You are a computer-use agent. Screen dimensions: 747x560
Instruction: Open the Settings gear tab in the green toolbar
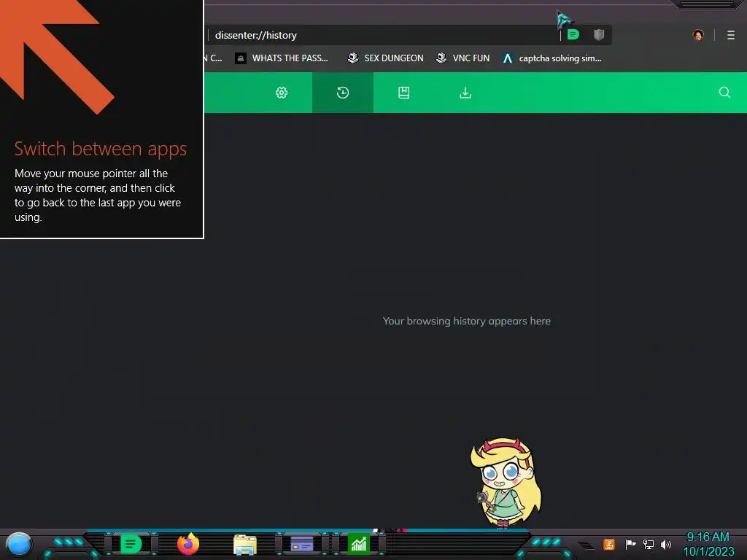pyautogui.click(x=282, y=93)
